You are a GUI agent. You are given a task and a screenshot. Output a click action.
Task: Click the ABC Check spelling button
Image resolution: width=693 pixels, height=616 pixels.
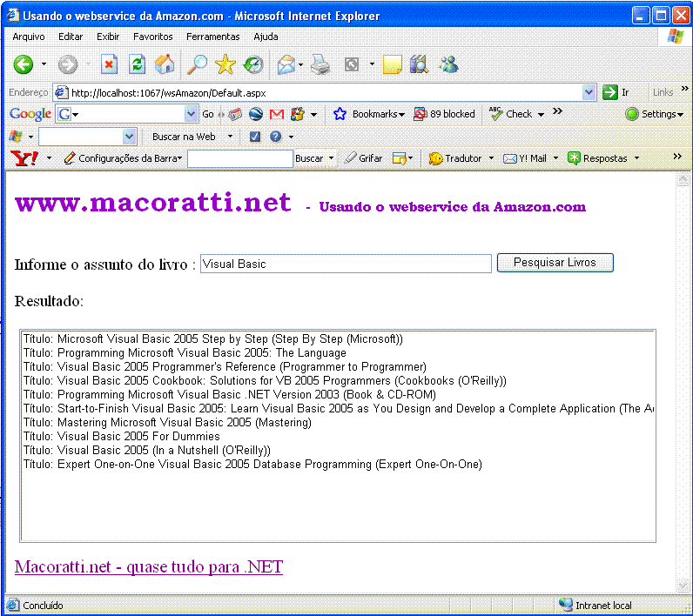pyautogui.click(x=511, y=114)
